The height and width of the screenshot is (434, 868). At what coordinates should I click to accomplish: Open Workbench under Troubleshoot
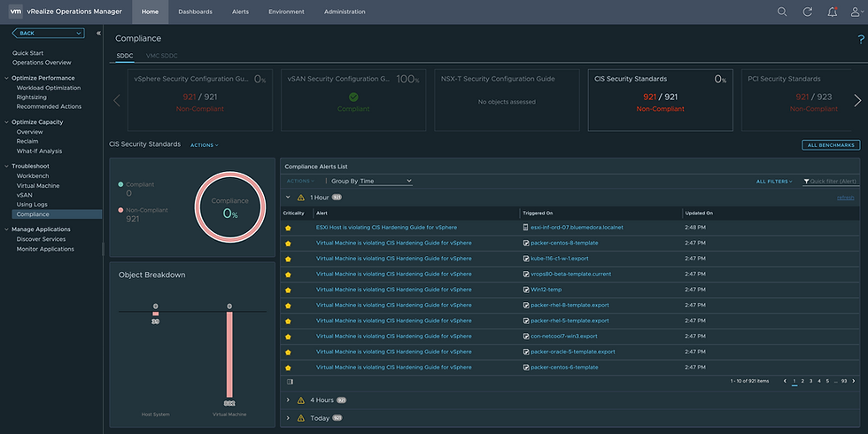tap(33, 176)
